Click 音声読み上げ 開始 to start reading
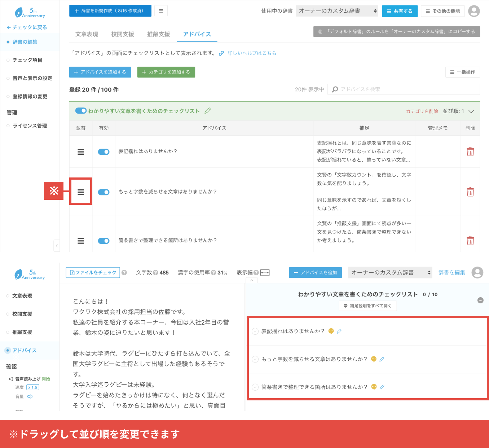The width and height of the screenshot is (489, 448). pos(46,379)
